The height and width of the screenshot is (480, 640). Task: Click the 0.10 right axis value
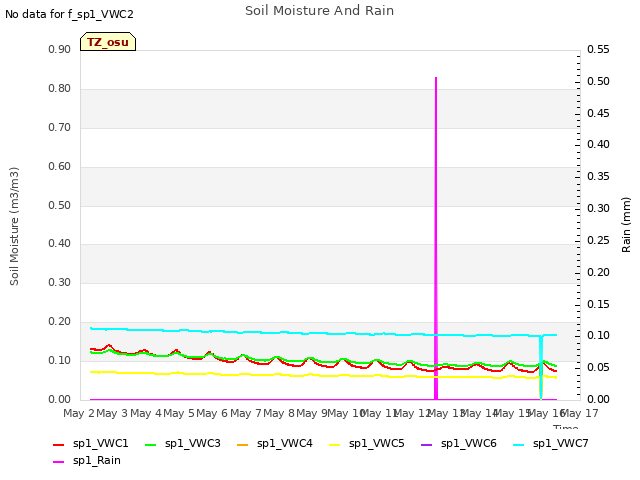click(x=598, y=336)
